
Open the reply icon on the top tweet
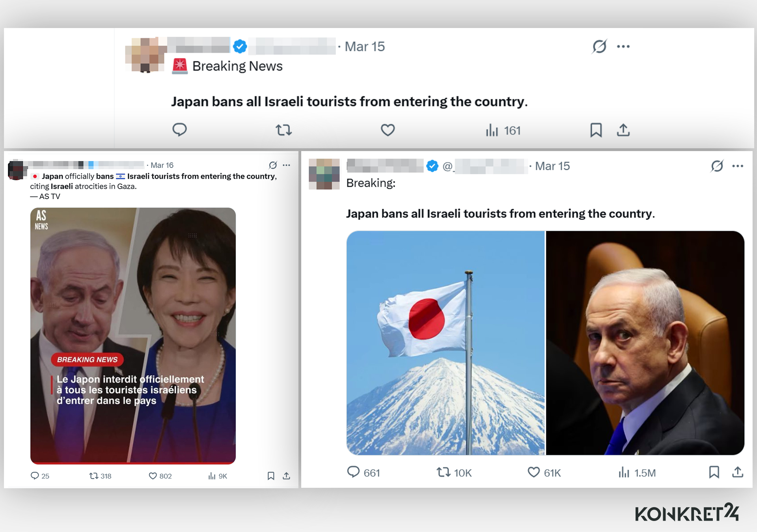179,130
